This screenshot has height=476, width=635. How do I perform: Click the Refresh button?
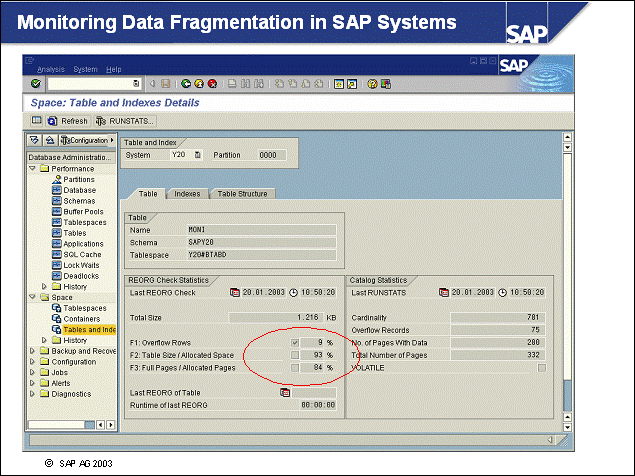point(66,121)
